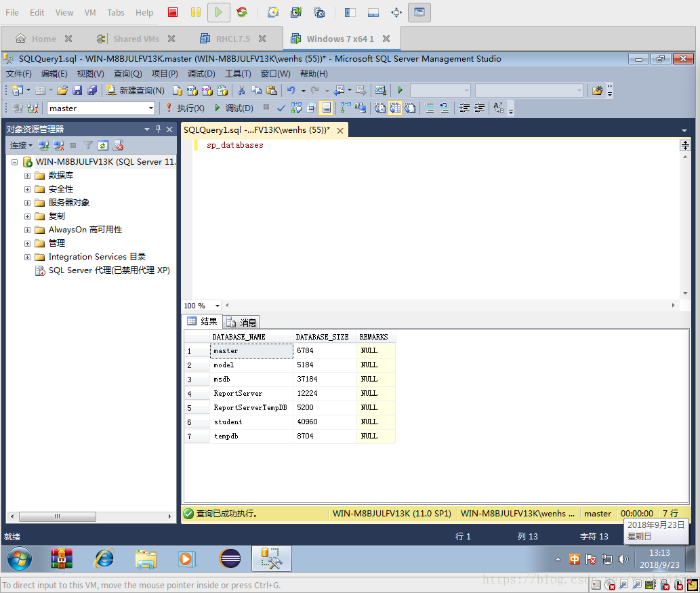Expand the 安全性 folder
The width and height of the screenshot is (700, 593).
pos(27,189)
